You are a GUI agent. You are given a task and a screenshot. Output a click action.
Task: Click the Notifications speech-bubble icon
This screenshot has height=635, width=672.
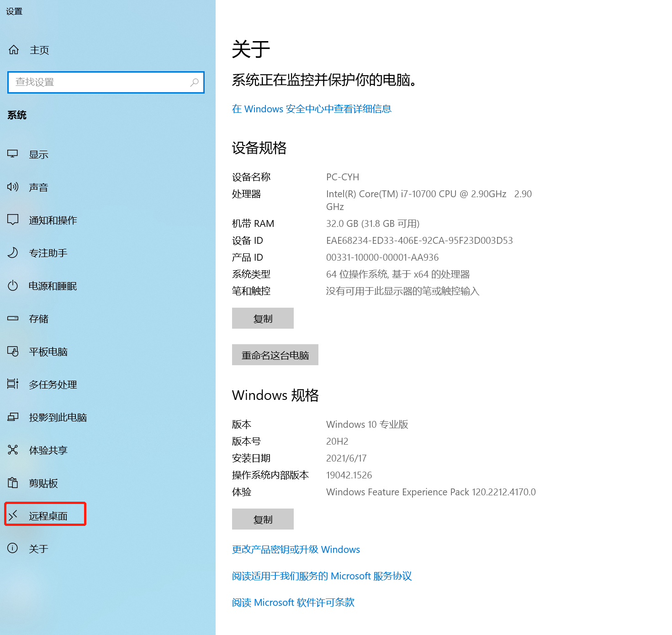(x=13, y=220)
